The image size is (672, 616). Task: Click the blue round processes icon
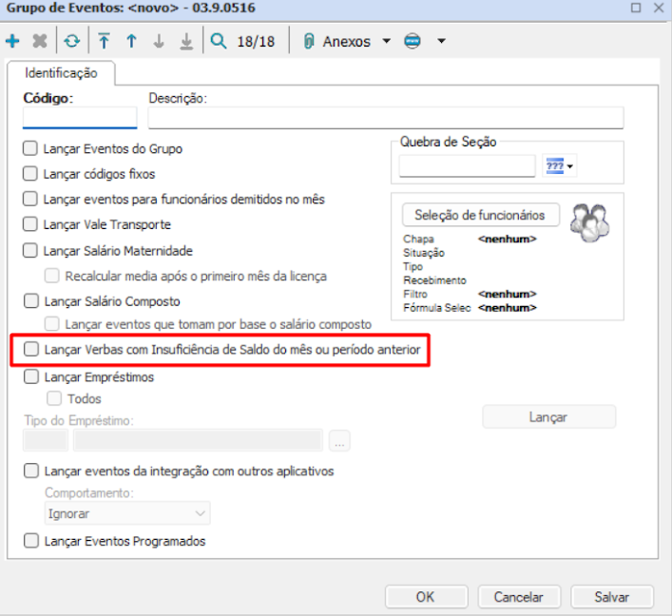(413, 41)
